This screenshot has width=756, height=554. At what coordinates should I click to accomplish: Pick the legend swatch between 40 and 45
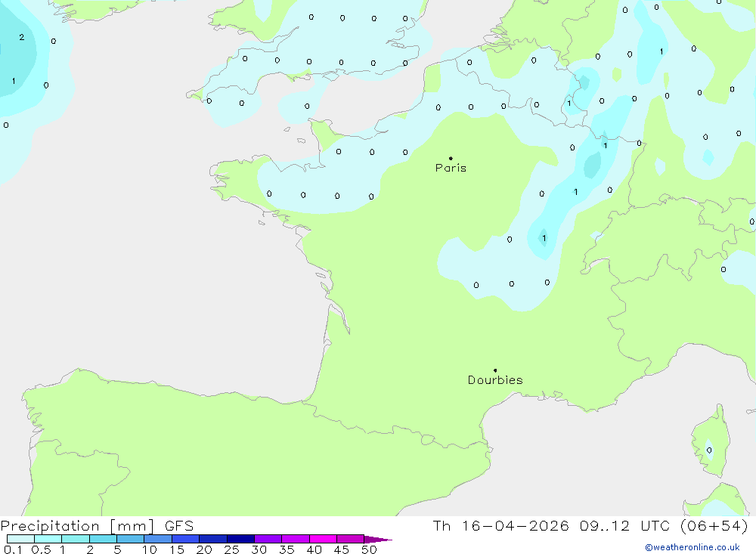coord(323,539)
